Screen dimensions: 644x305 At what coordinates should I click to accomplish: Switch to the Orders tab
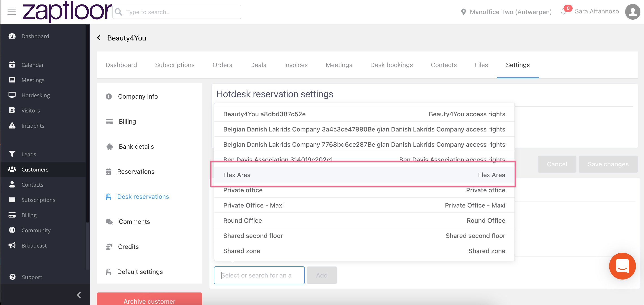click(222, 65)
